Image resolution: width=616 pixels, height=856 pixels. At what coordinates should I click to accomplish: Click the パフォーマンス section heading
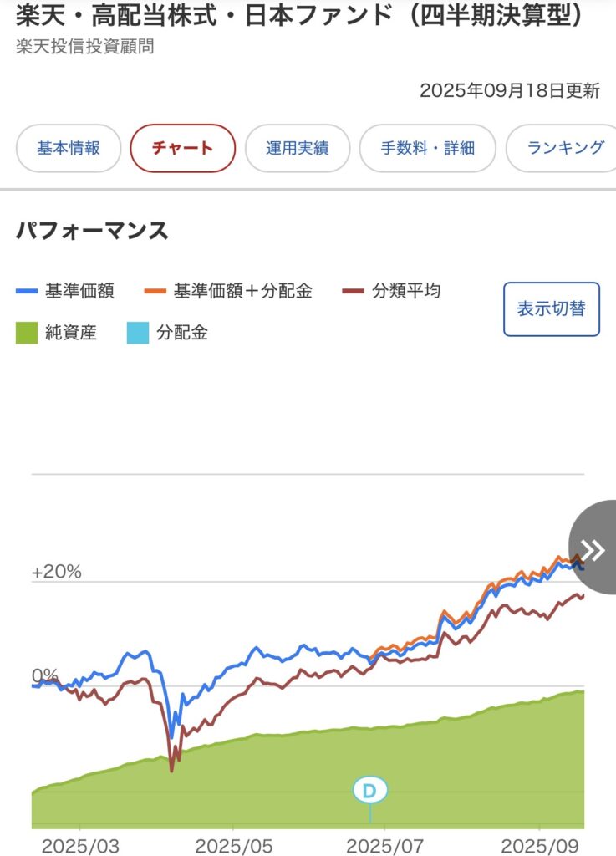click(92, 231)
